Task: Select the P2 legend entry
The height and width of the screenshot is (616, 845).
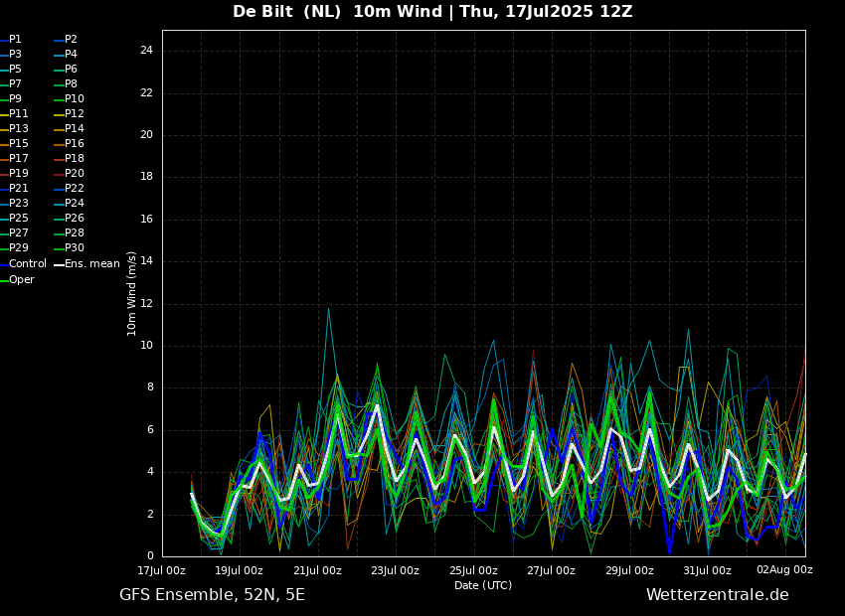Action: 71,40
